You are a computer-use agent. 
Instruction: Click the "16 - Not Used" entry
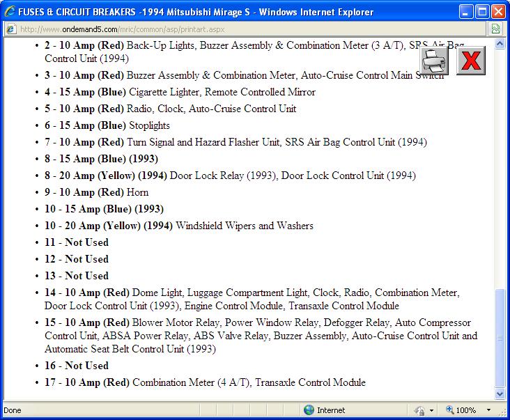click(x=77, y=366)
